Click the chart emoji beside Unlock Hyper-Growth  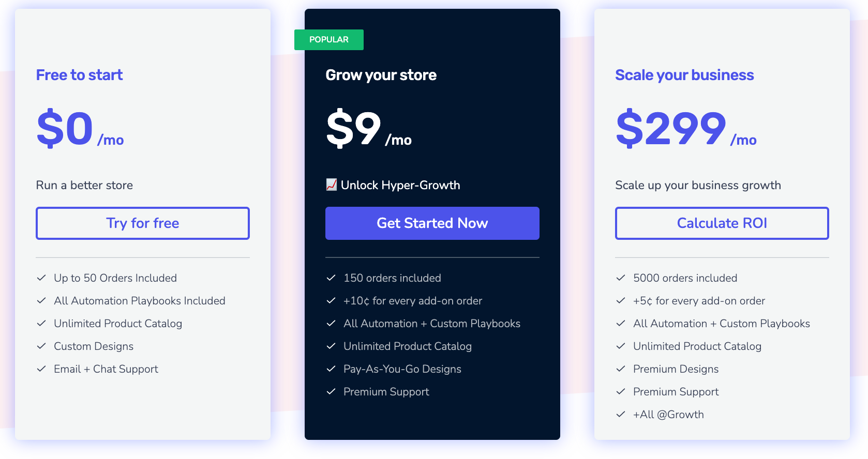pyautogui.click(x=332, y=185)
